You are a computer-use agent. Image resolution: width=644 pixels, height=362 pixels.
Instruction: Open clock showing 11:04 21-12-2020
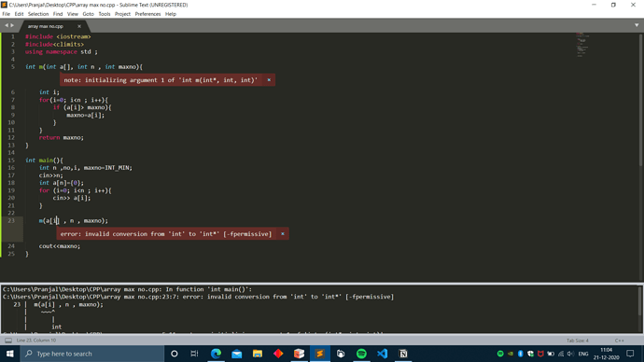pos(607,354)
